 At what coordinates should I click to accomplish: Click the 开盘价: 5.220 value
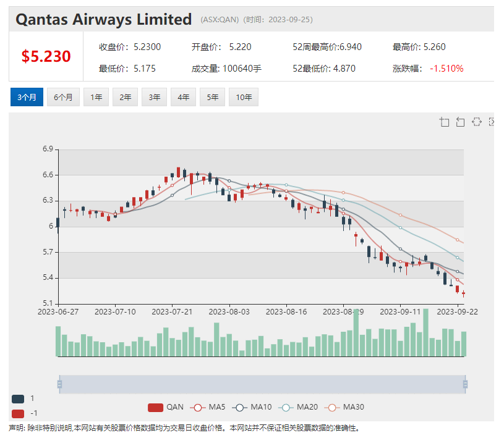point(221,47)
